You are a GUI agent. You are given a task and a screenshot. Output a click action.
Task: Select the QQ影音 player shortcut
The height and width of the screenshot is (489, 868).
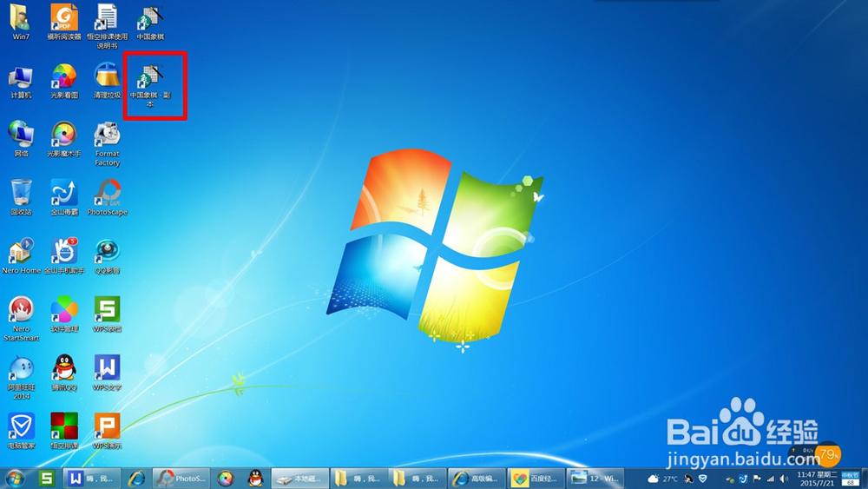(x=107, y=256)
